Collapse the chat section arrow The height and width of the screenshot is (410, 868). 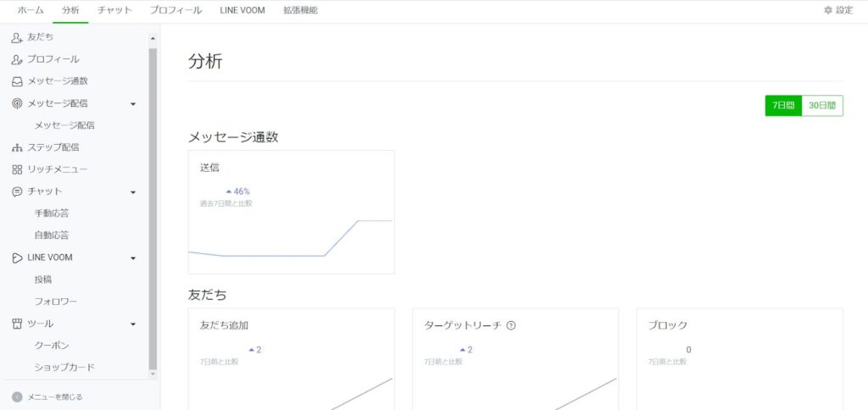point(133,191)
